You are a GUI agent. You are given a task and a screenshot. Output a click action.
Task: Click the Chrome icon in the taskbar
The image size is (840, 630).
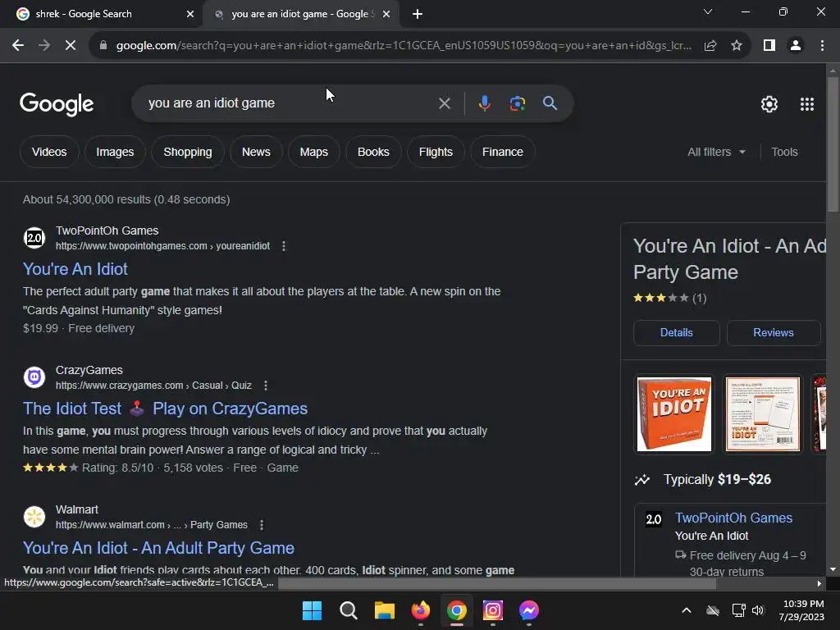coord(456,610)
